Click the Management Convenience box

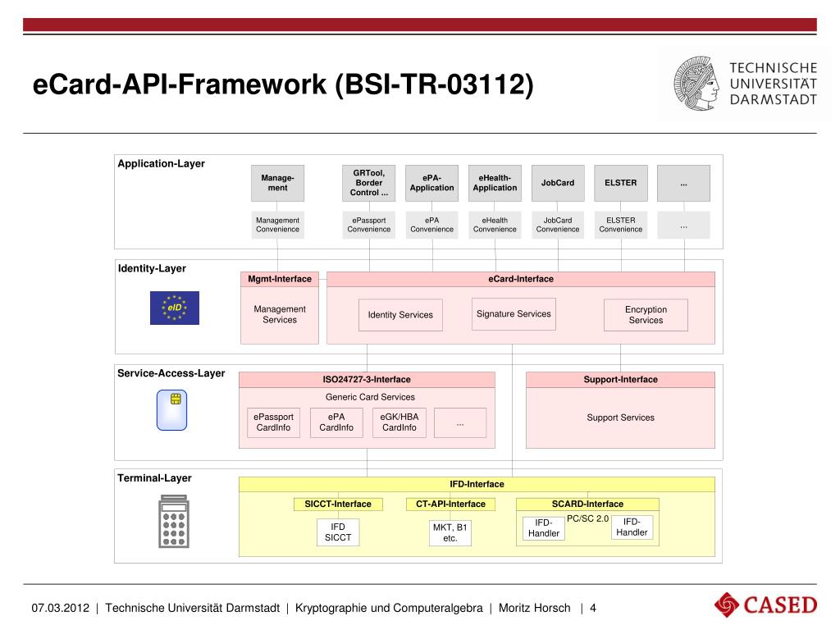[x=277, y=225]
